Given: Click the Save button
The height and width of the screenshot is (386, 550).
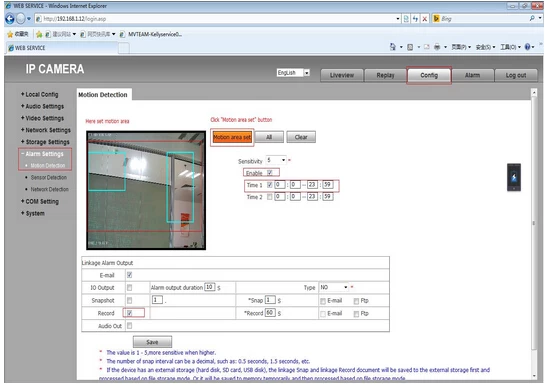Looking at the screenshot, I should [152, 342].
